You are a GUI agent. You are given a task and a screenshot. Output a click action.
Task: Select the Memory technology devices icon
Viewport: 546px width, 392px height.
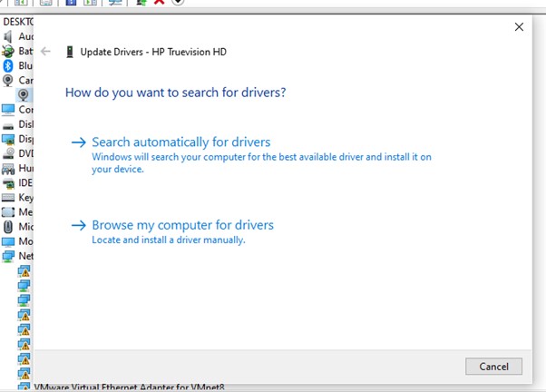click(x=8, y=212)
